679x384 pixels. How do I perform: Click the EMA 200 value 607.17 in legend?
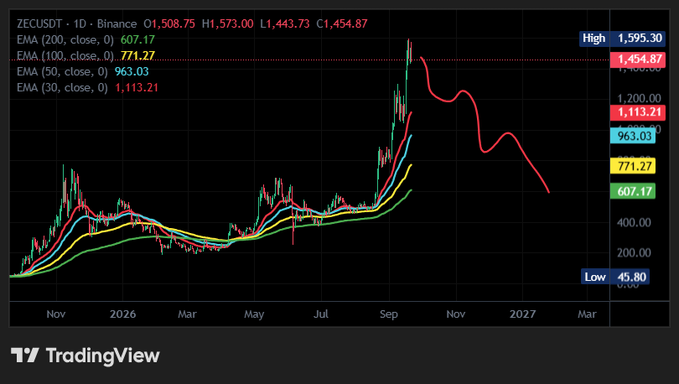[x=138, y=40]
